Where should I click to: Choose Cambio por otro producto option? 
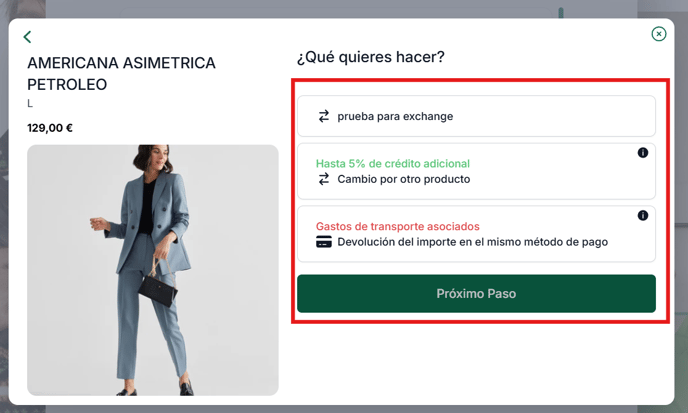click(477, 171)
